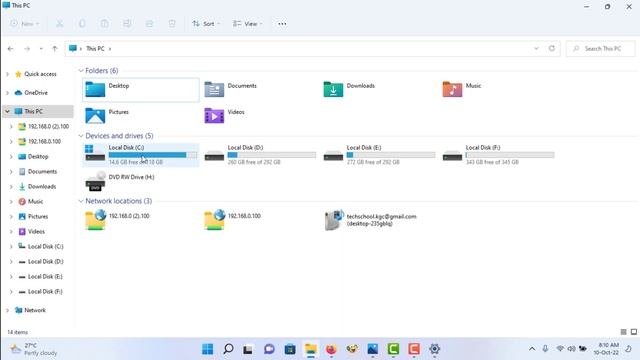
Task: Go forward with the forward arrow
Action: pyautogui.click(x=27, y=49)
